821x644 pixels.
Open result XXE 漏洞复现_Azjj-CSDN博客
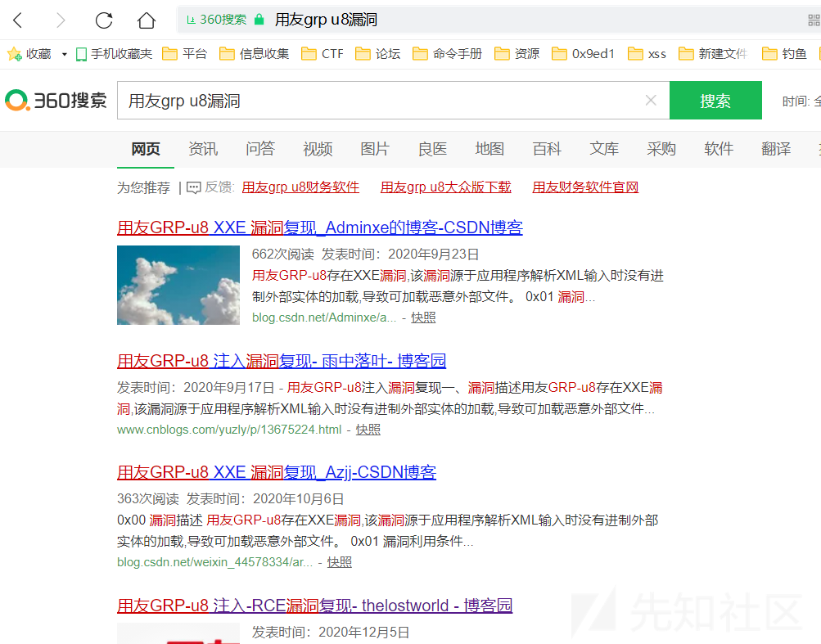(x=277, y=472)
